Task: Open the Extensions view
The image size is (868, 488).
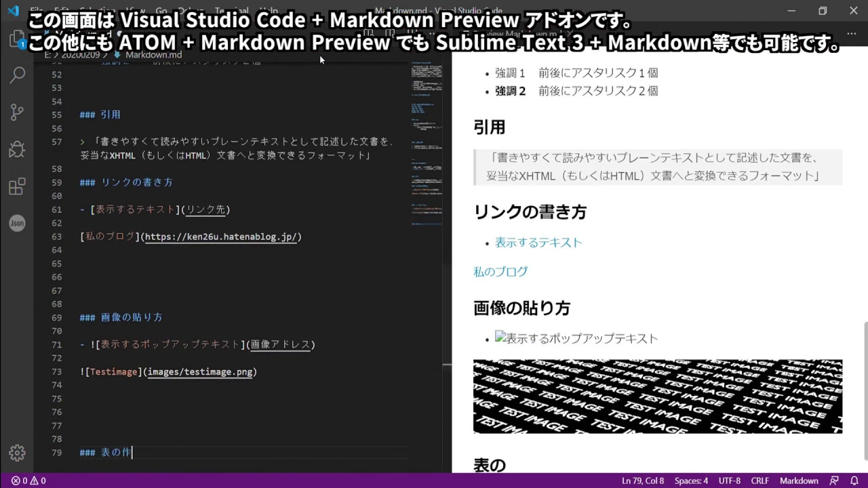Action: [17, 186]
